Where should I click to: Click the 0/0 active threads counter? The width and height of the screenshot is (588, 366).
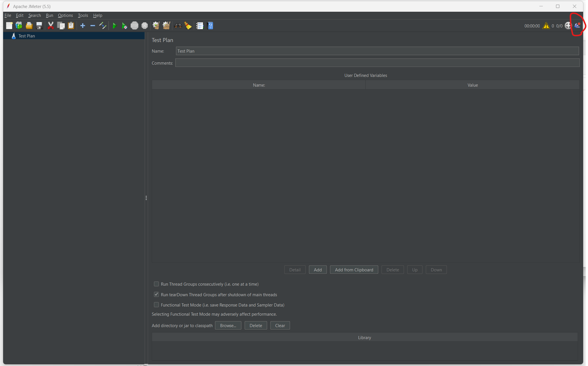tap(559, 26)
